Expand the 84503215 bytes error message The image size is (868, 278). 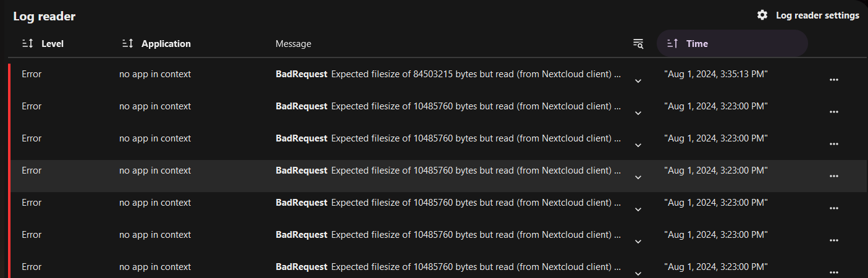click(638, 80)
